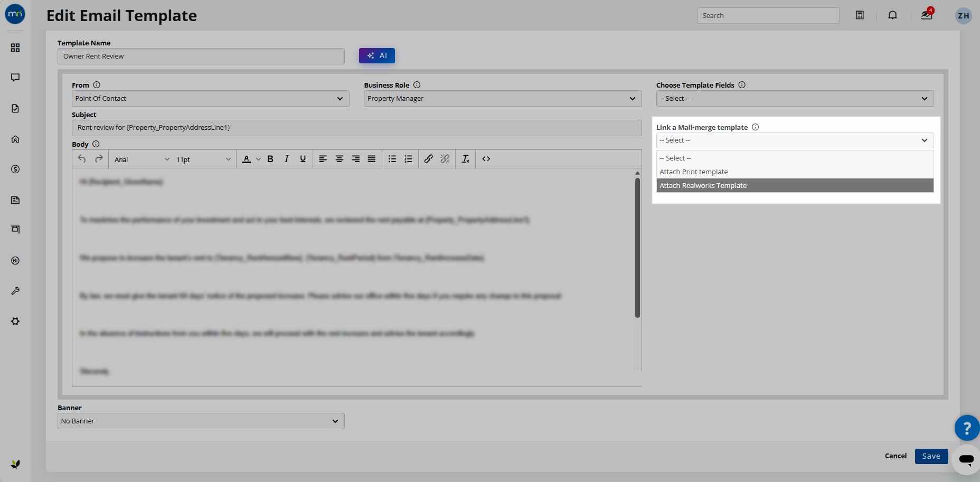Viewport: 980px width, 482px height.
Task: Click the redo arrow in editor toolbar
Action: tap(99, 159)
